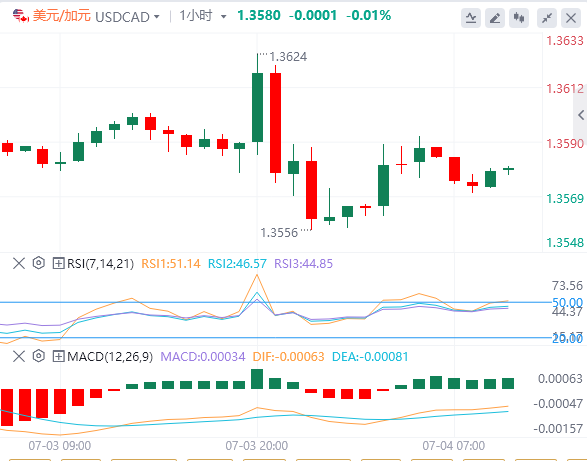587x461 pixels.
Task: Remove the MACD indicator panel
Action: coord(19,356)
